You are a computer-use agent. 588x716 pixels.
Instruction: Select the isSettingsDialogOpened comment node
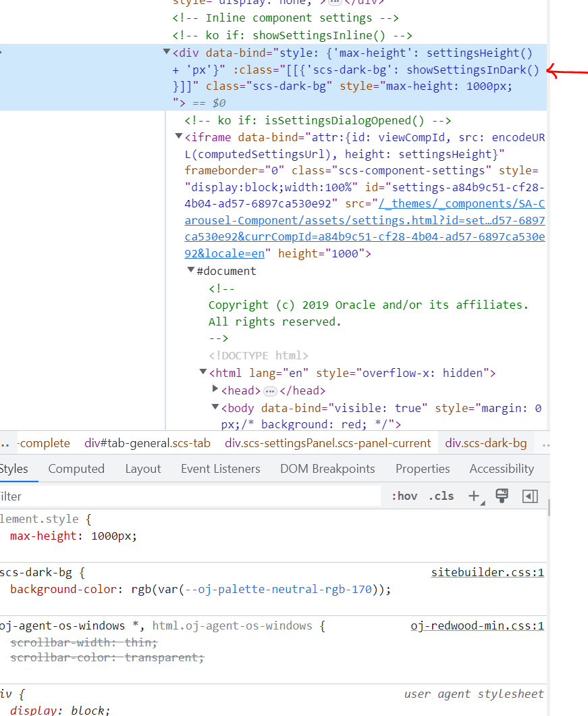(x=318, y=120)
